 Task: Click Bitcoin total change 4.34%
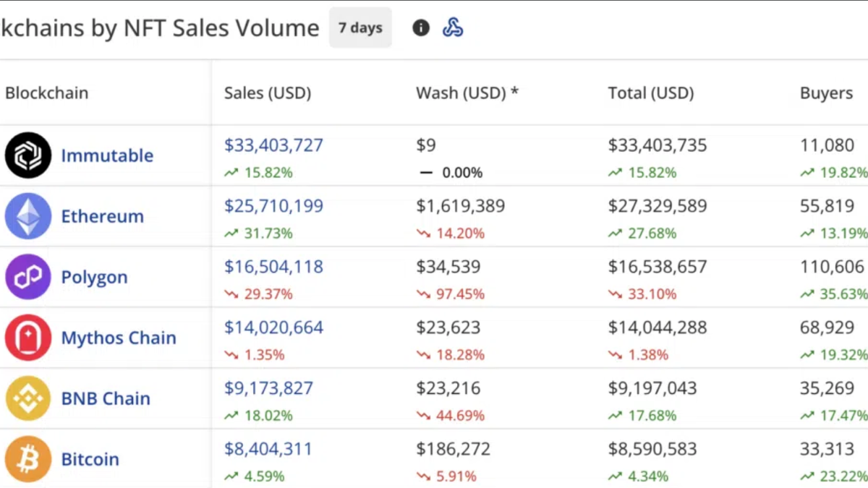(x=639, y=476)
